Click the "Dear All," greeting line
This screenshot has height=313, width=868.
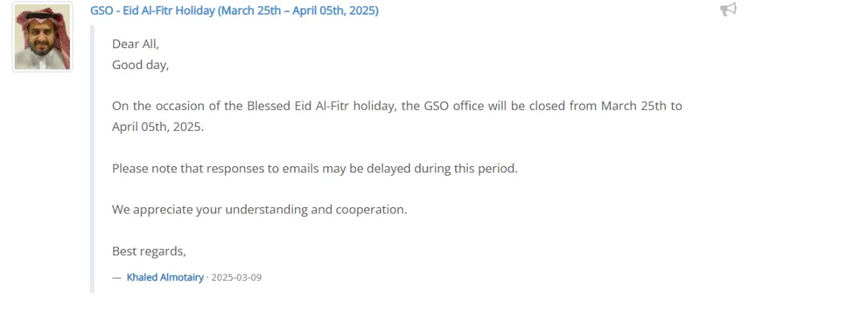pos(136,44)
